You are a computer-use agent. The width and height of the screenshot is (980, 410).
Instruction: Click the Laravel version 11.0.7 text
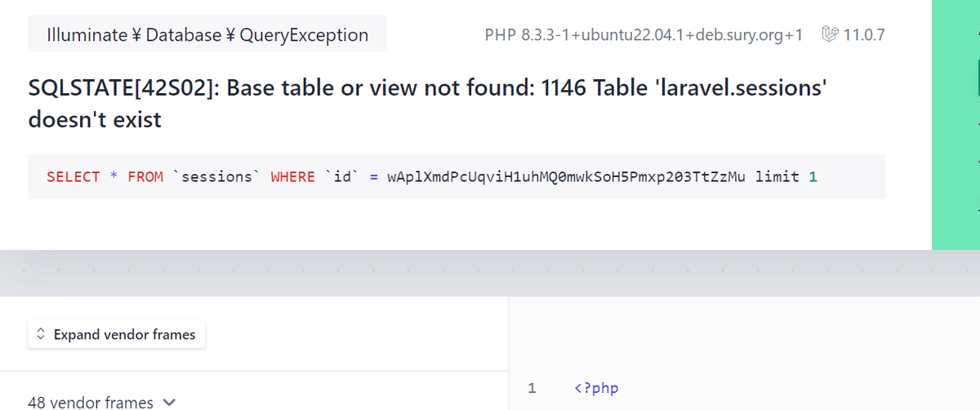click(x=863, y=35)
